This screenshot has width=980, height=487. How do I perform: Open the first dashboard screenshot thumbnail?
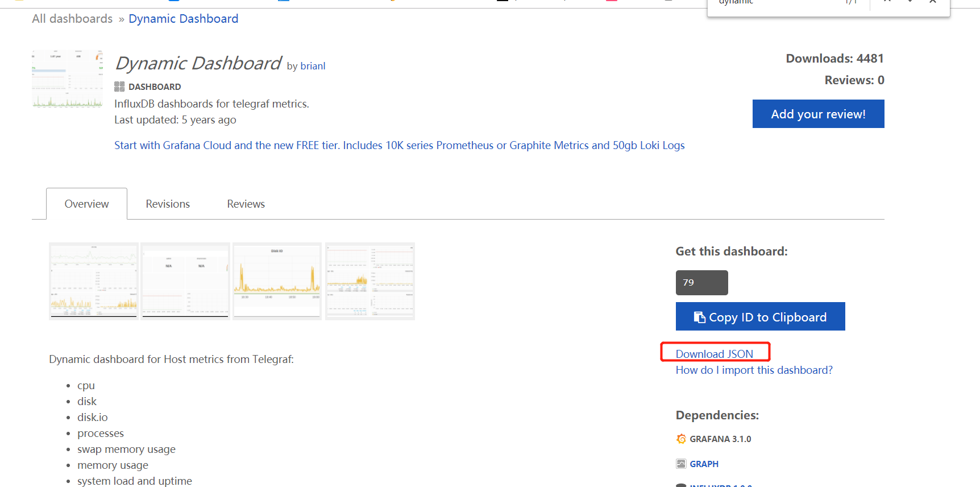(x=94, y=281)
